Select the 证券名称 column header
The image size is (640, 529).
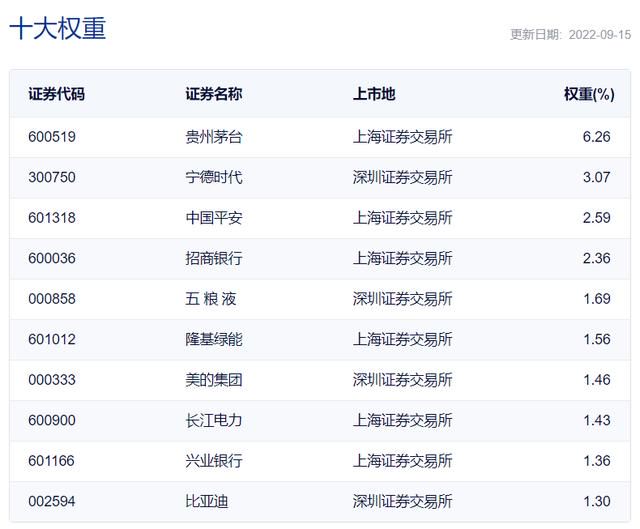pyautogui.click(x=214, y=94)
